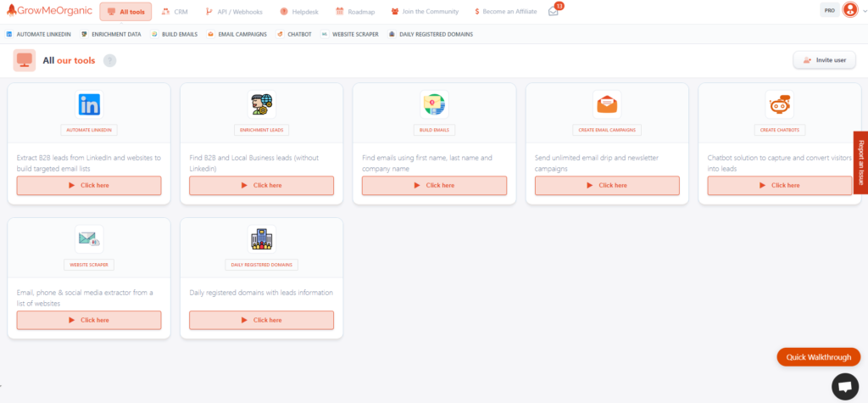The image size is (868, 403).
Task: Expand the user profile avatar menu
Action: pyautogui.click(x=850, y=11)
